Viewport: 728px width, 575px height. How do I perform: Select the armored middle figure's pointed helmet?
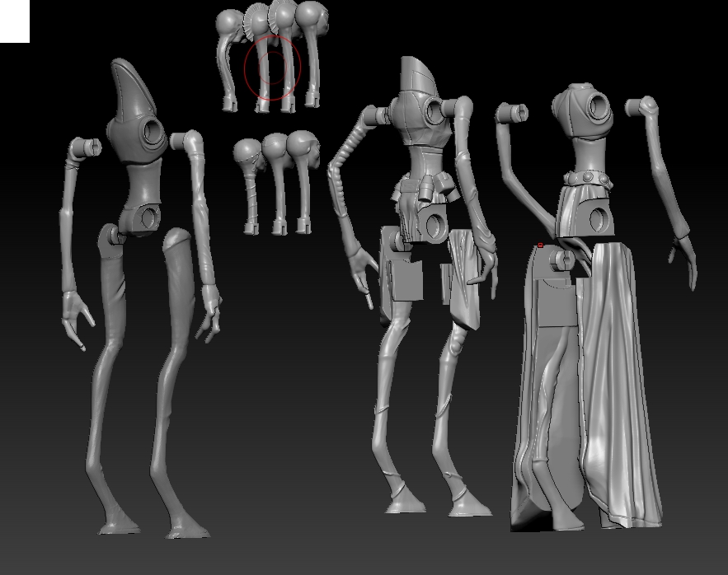coord(418,74)
